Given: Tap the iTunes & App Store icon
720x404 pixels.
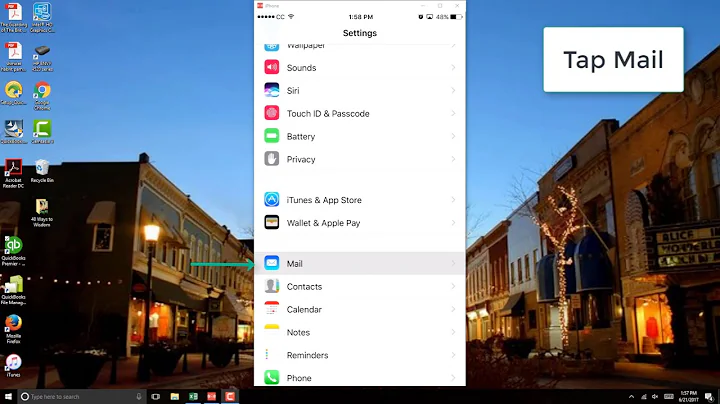Looking at the screenshot, I should pos(271,199).
